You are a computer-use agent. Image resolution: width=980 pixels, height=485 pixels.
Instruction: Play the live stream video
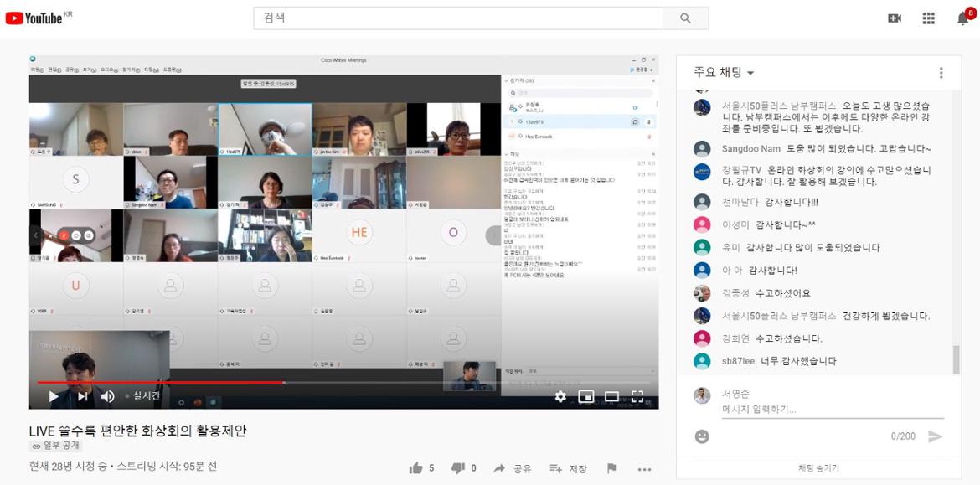click(54, 396)
